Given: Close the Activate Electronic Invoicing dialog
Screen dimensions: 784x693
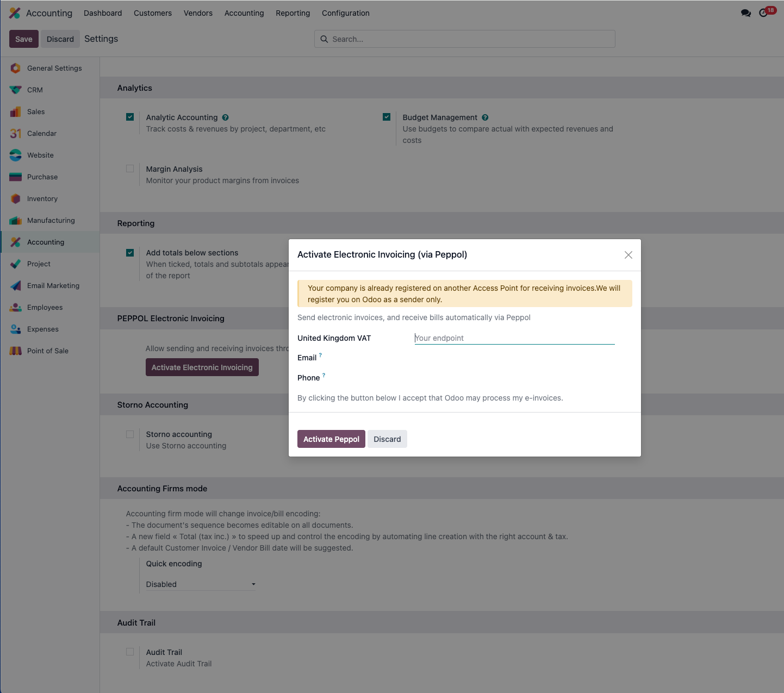Looking at the screenshot, I should coord(628,255).
